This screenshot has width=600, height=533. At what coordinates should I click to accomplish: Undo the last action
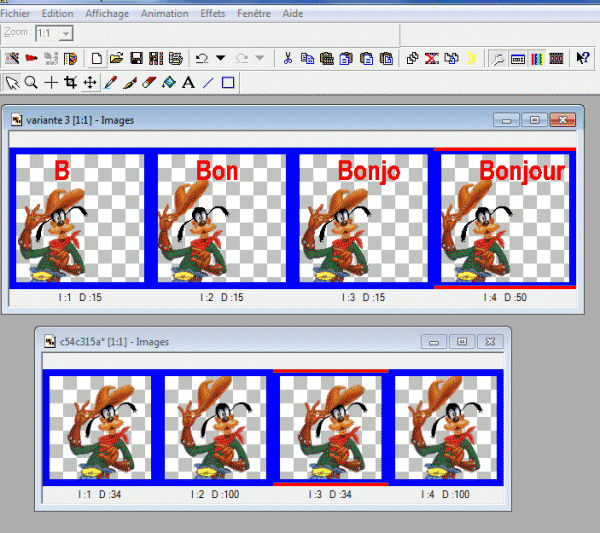[202, 59]
